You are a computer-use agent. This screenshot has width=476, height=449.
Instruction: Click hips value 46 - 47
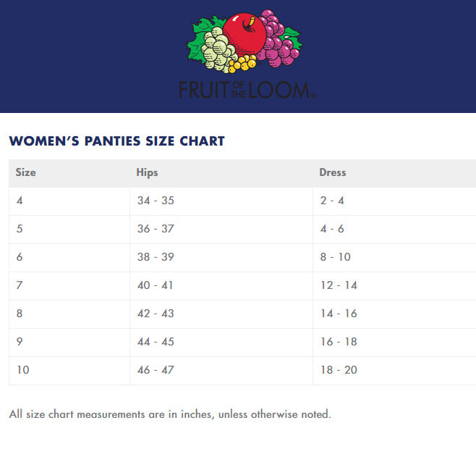pos(156,370)
